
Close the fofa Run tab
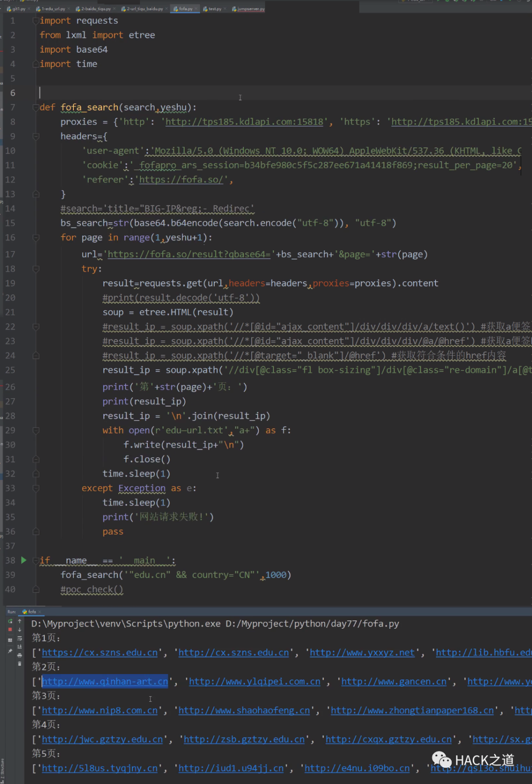[40, 612]
